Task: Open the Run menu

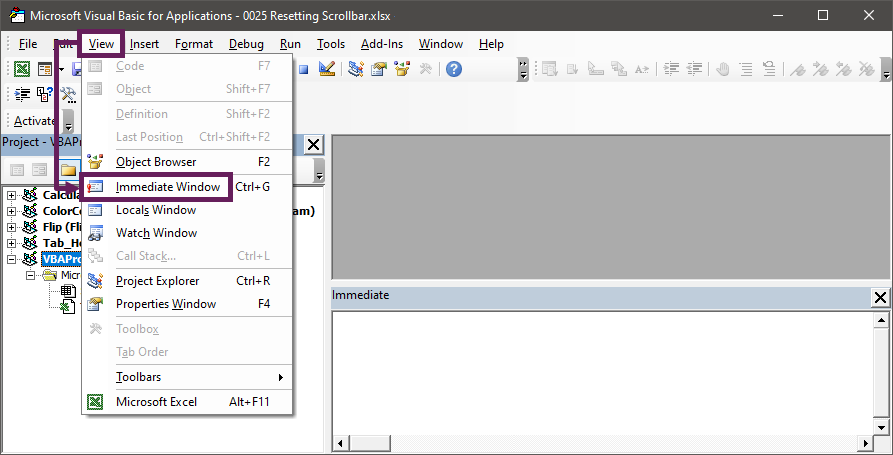Action: click(290, 44)
